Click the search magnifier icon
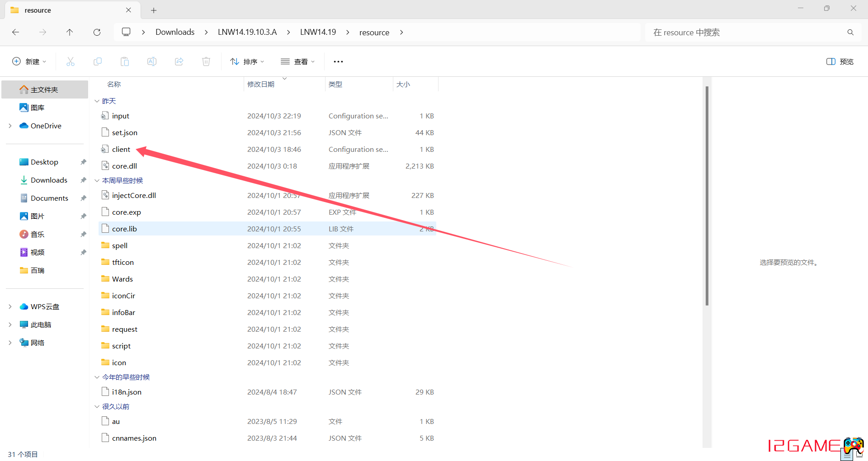The image size is (868, 461). (850, 33)
